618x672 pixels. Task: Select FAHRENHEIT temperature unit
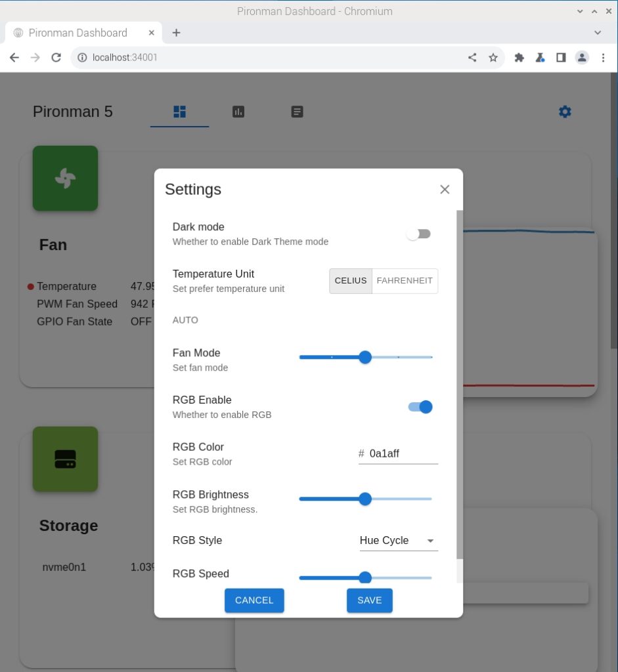click(x=405, y=281)
